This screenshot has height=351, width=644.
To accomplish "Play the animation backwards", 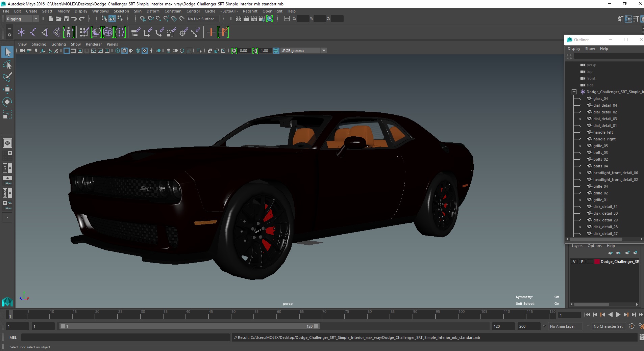I will click(x=610, y=315).
